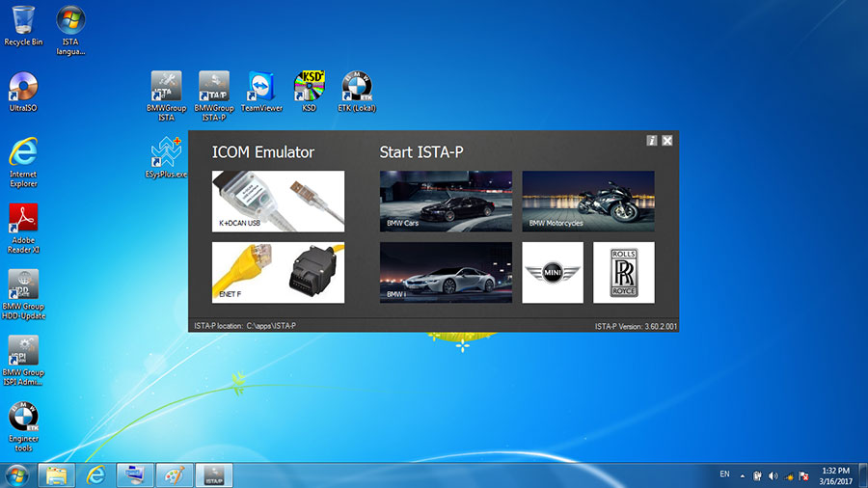This screenshot has width=868, height=488.
Task: Select the ENET F cable tile
Action: pos(278,272)
